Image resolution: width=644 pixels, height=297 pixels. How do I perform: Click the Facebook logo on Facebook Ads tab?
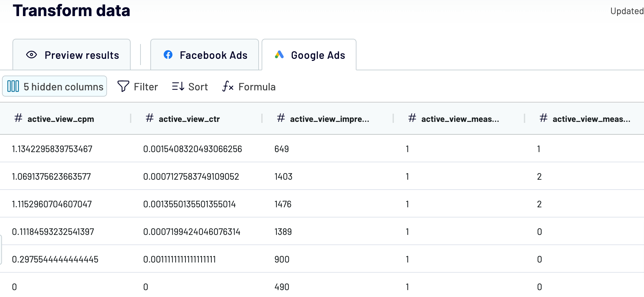(x=168, y=55)
